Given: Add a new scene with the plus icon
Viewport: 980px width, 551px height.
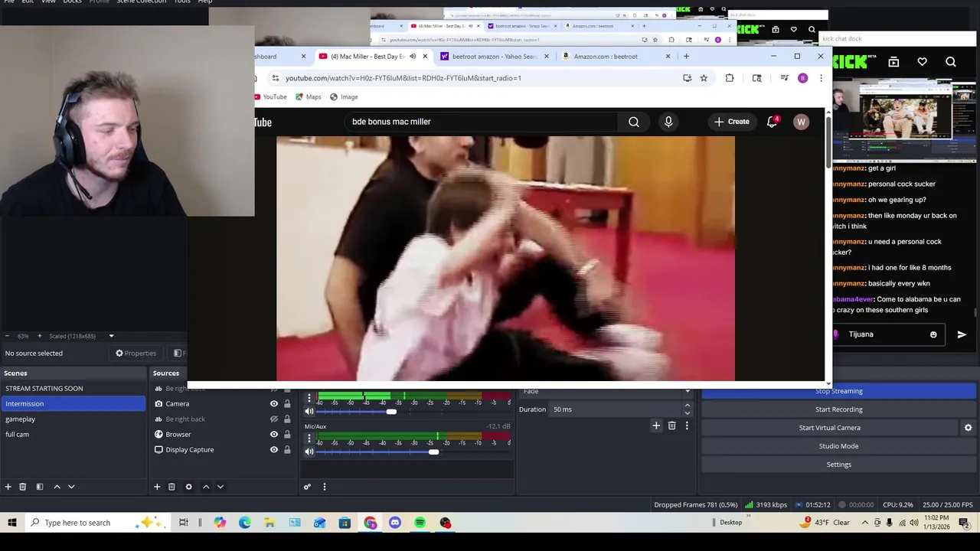Looking at the screenshot, I should 8,487.
